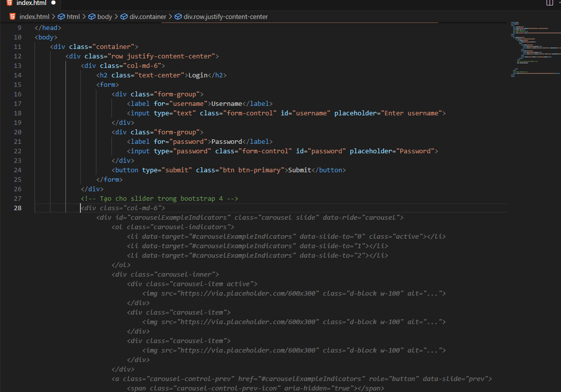Open the div.row.justify-content-center breadcrumb

pos(225,16)
